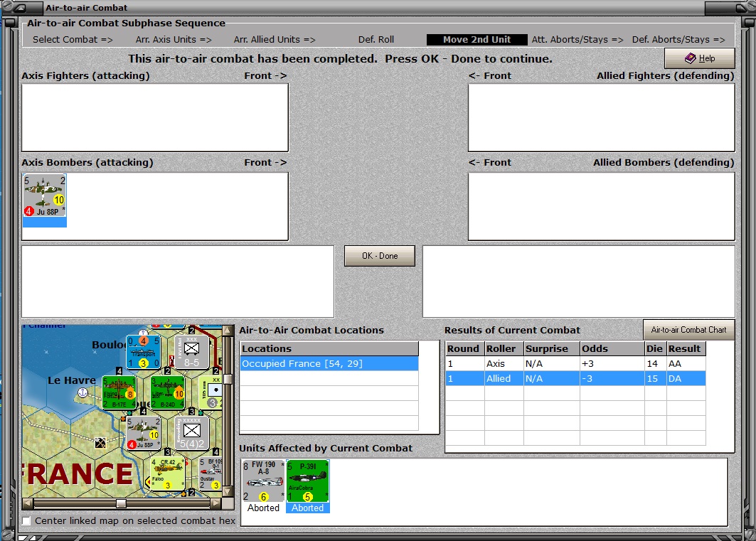Click the Result column header
The height and width of the screenshot is (541, 756).
[686, 348]
